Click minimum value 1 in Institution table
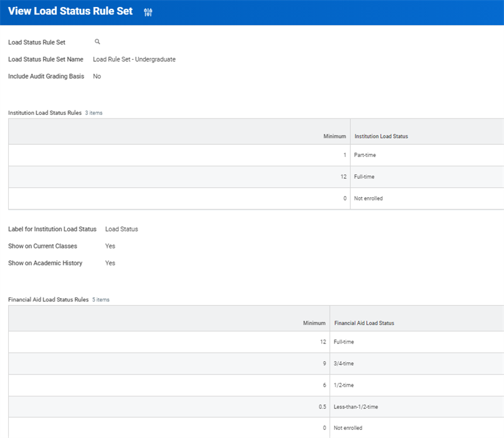 tap(345, 155)
